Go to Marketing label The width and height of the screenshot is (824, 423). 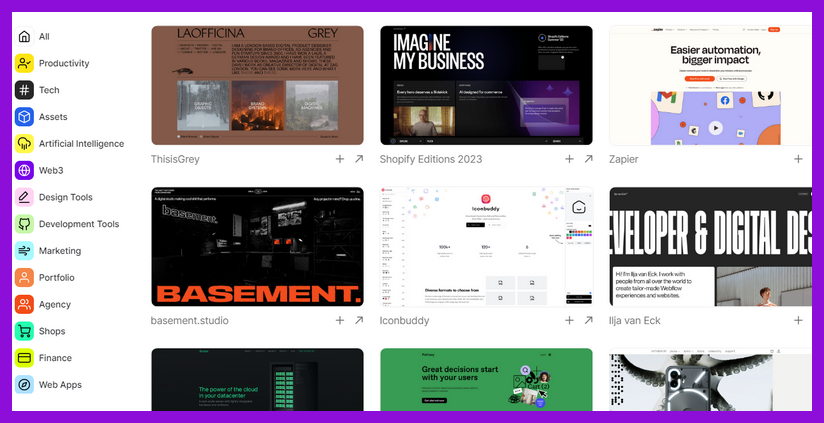[60, 251]
